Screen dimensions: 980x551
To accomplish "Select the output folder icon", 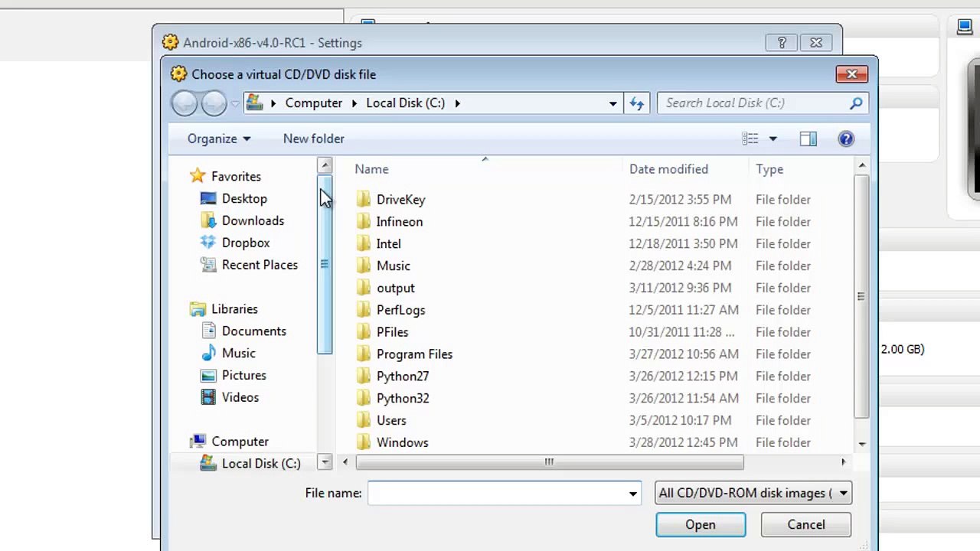I will click(x=364, y=289).
